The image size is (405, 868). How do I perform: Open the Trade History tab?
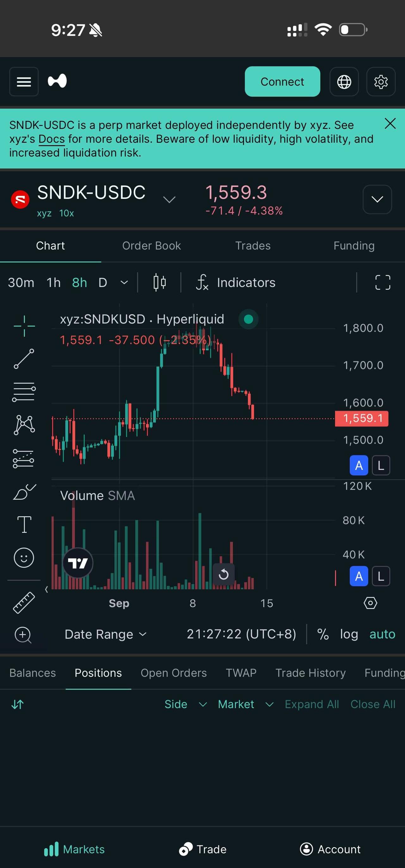[310, 673]
